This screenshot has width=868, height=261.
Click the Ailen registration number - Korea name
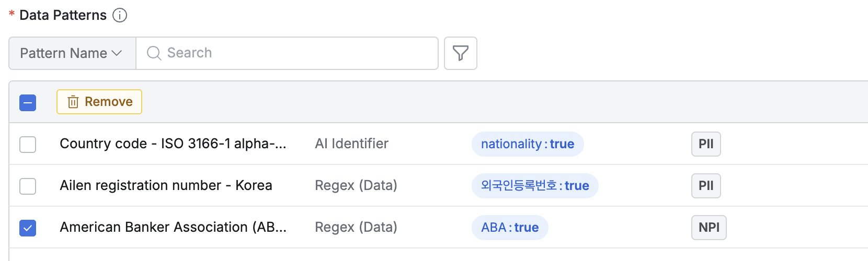coord(166,185)
